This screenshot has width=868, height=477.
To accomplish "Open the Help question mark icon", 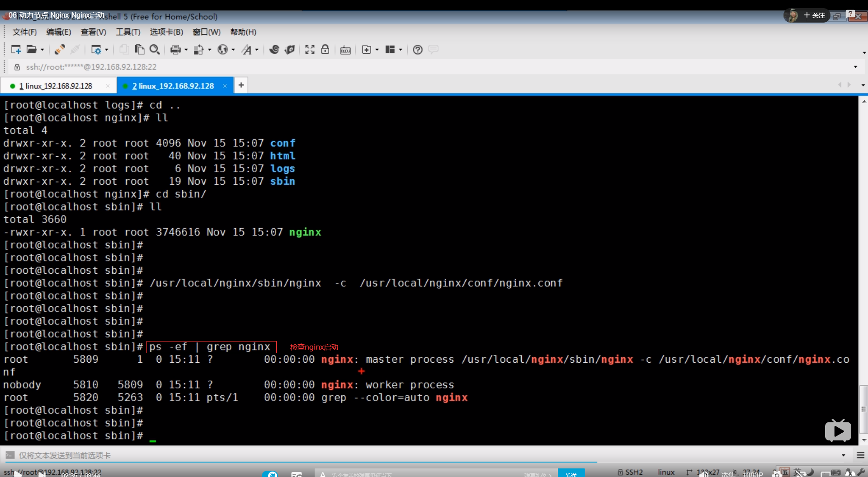I will pos(418,50).
